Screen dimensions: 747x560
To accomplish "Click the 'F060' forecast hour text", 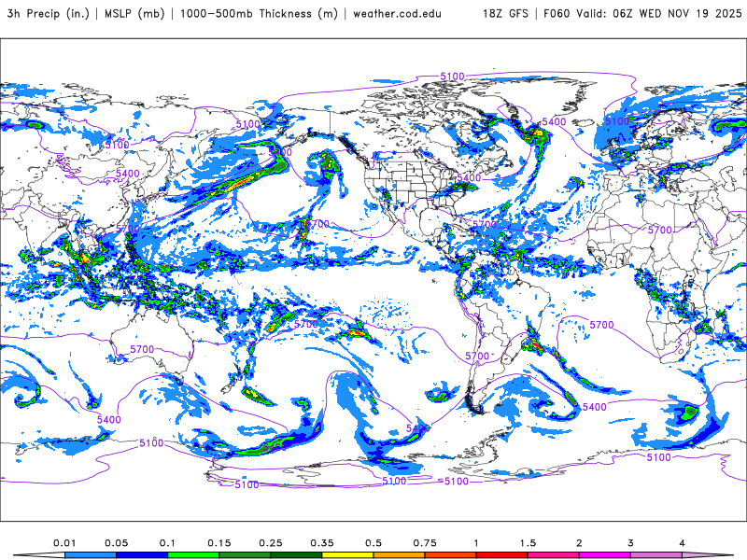I will point(557,13).
